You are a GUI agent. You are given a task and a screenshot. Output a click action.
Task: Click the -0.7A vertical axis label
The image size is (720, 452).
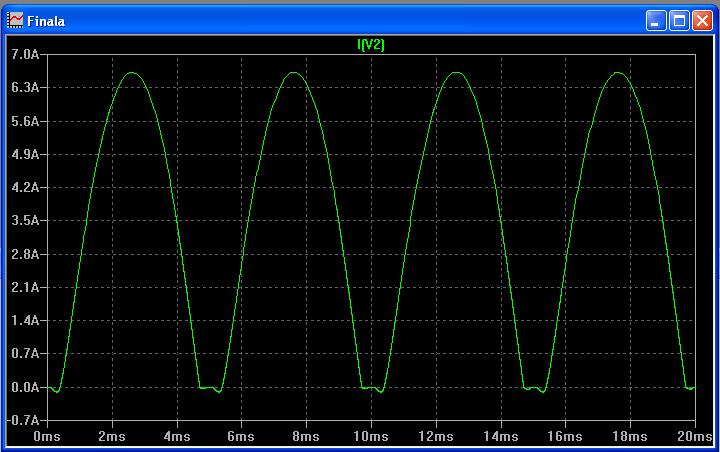pos(23,420)
